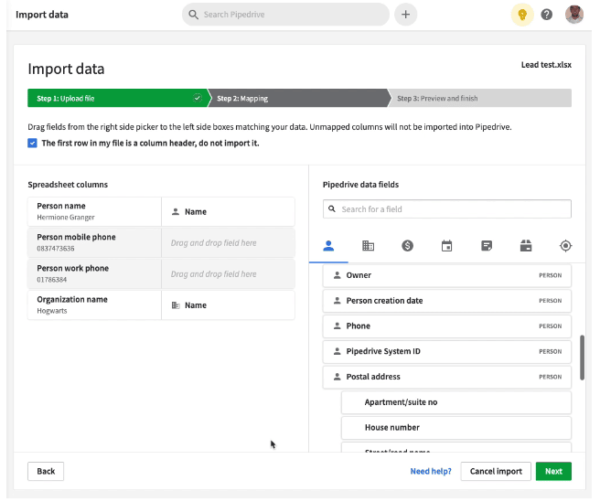Image resolution: width=600 pixels, height=502 pixels.
Task: Click person icon beside Pipedrive System ID
Action: point(337,351)
